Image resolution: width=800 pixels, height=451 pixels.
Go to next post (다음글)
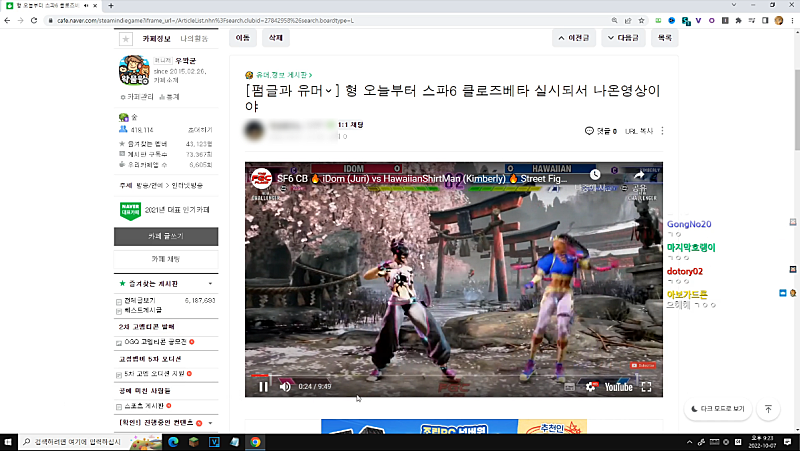(623, 38)
